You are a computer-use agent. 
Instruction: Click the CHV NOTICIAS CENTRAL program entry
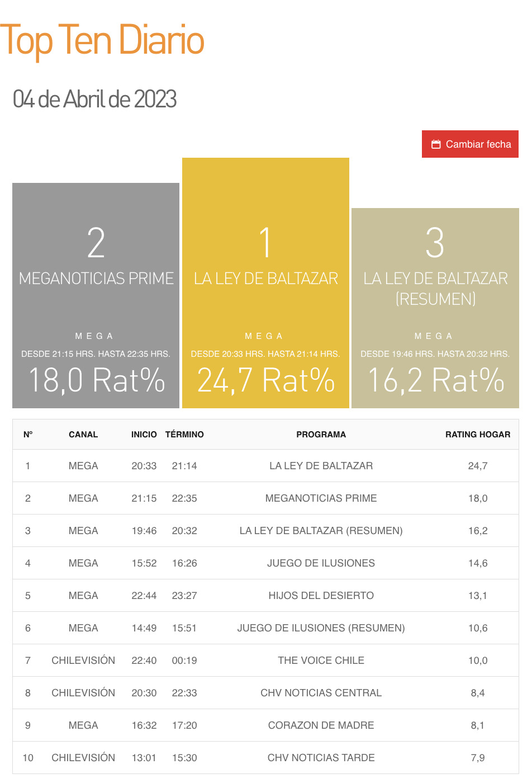(x=321, y=692)
